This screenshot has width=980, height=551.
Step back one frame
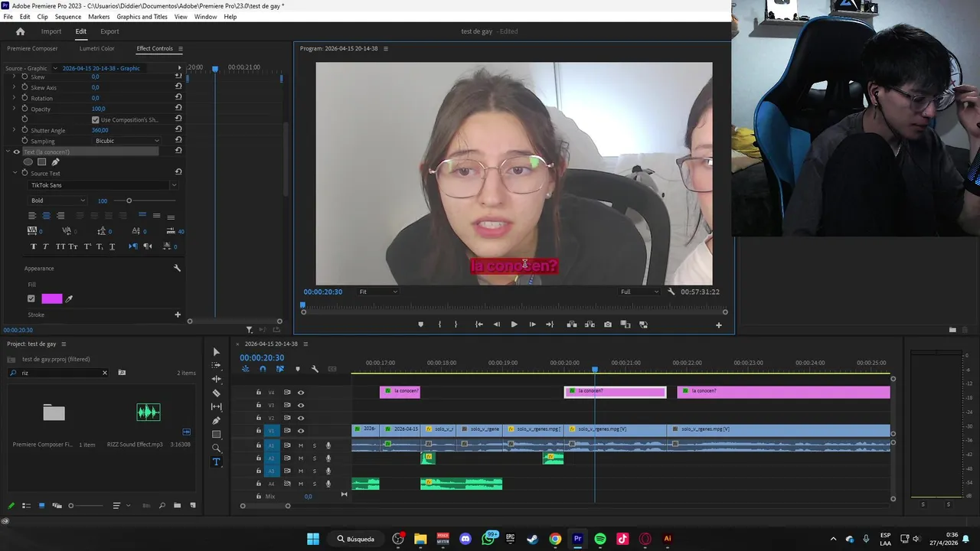click(x=496, y=324)
